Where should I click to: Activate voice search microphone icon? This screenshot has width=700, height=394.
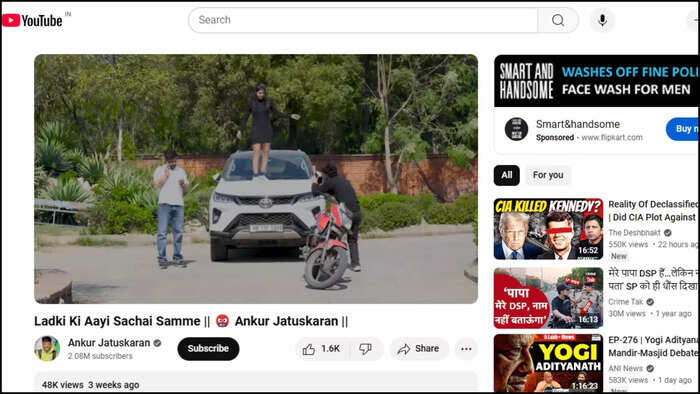[x=602, y=20]
